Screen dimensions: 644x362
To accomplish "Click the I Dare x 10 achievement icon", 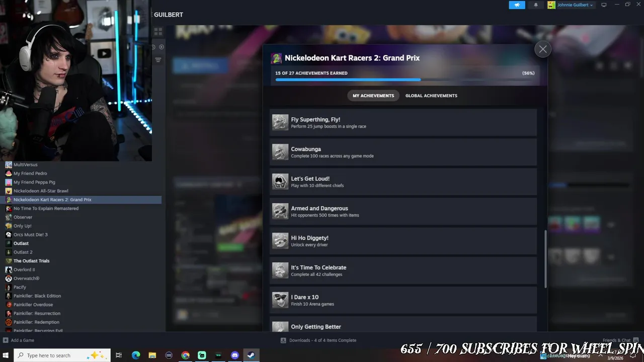I will 280,300.
